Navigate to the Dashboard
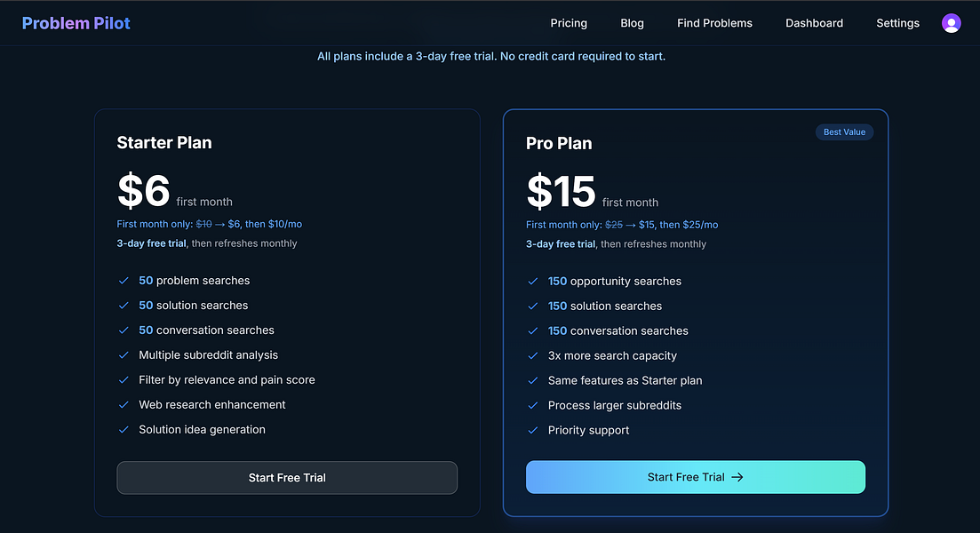The height and width of the screenshot is (533, 980). tap(814, 23)
